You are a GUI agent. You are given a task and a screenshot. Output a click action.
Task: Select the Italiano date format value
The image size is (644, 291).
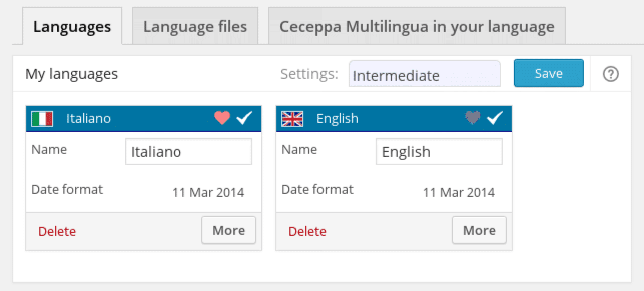(208, 192)
